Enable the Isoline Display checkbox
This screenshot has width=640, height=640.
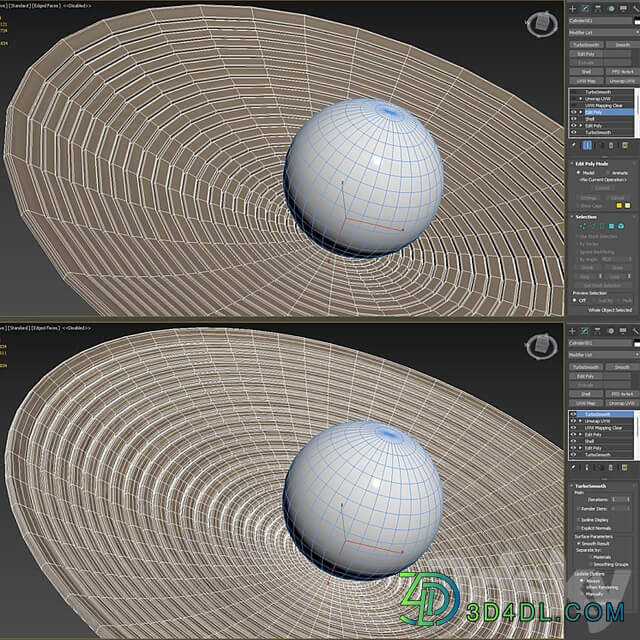coord(578,520)
